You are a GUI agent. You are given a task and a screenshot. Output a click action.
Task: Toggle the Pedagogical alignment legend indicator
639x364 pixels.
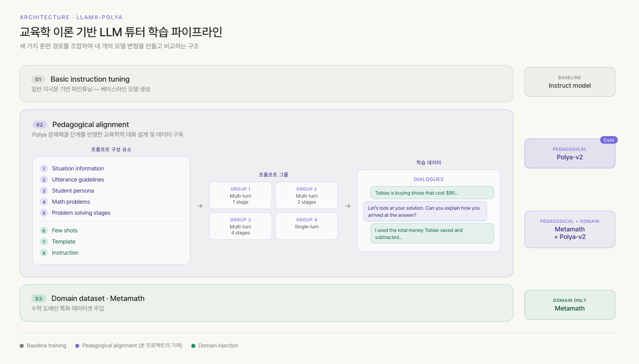(76, 345)
